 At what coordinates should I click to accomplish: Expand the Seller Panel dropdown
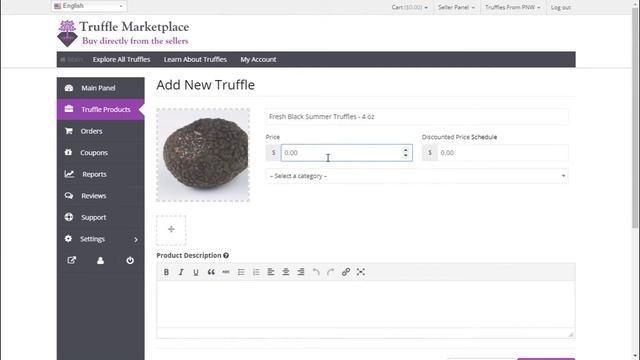(x=456, y=7)
